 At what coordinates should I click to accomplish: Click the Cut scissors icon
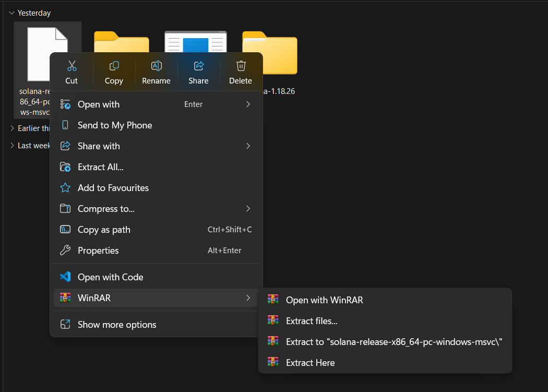72,66
